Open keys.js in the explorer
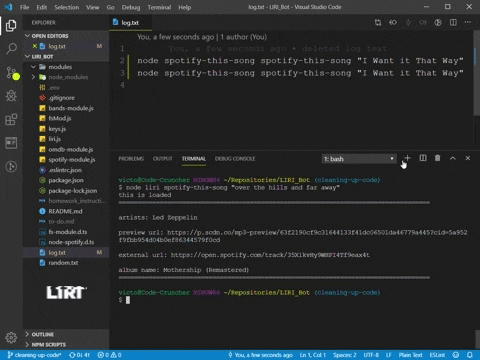 57,129
